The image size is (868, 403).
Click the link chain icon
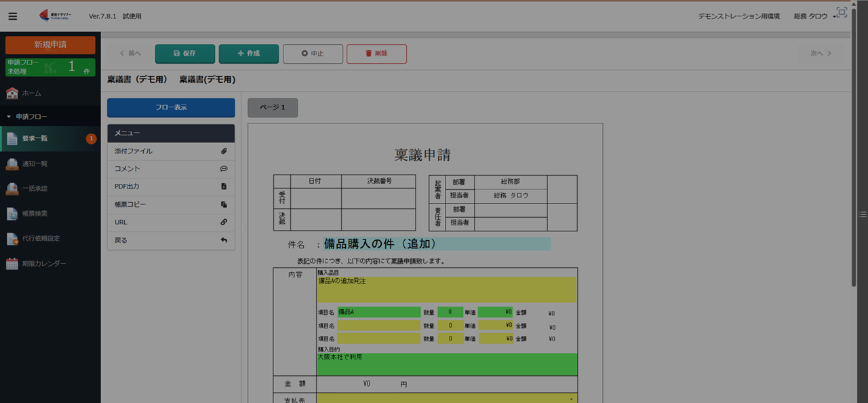224,222
